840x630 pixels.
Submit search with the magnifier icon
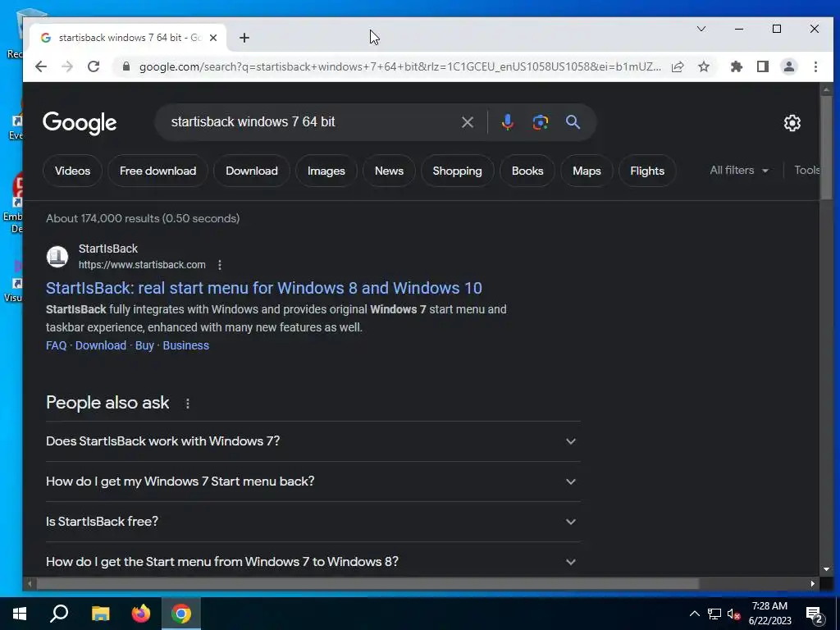[573, 122]
